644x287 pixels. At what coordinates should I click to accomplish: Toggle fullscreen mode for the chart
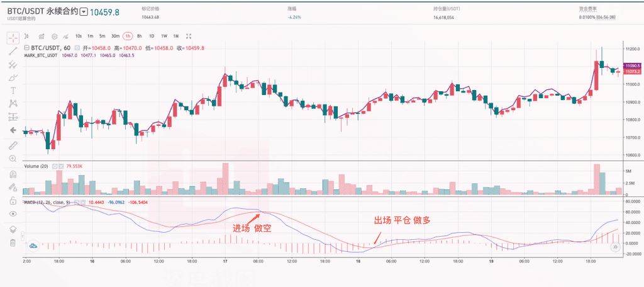pos(189,37)
